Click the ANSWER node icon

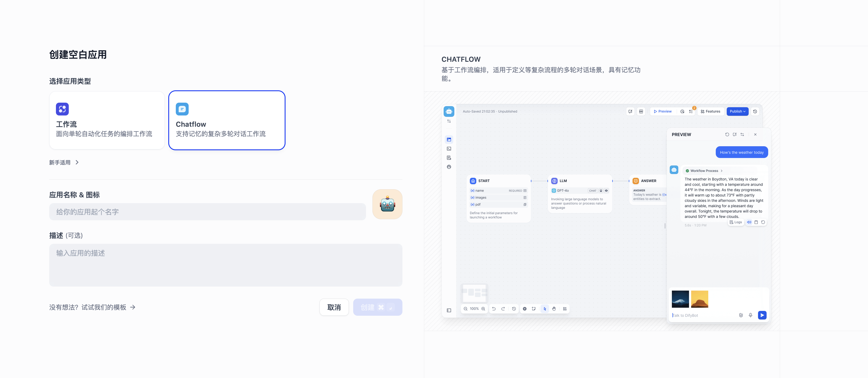(636, 181)
